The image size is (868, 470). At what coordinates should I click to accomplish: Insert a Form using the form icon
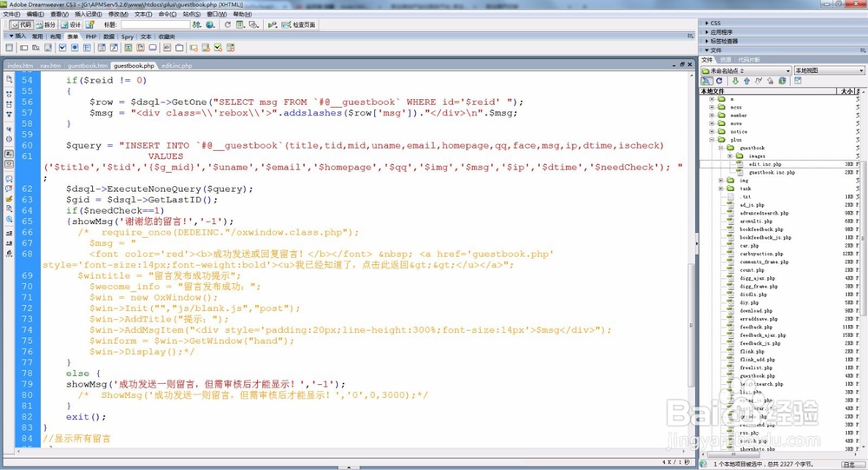coord(9,48)
